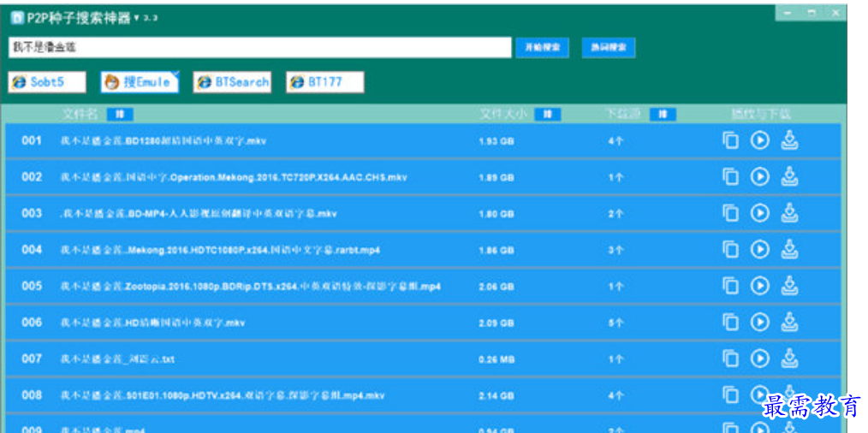The height and width of the screenshot is (433, 868).
Task: Copy link for result row 008
Action: tap(731, 394)
